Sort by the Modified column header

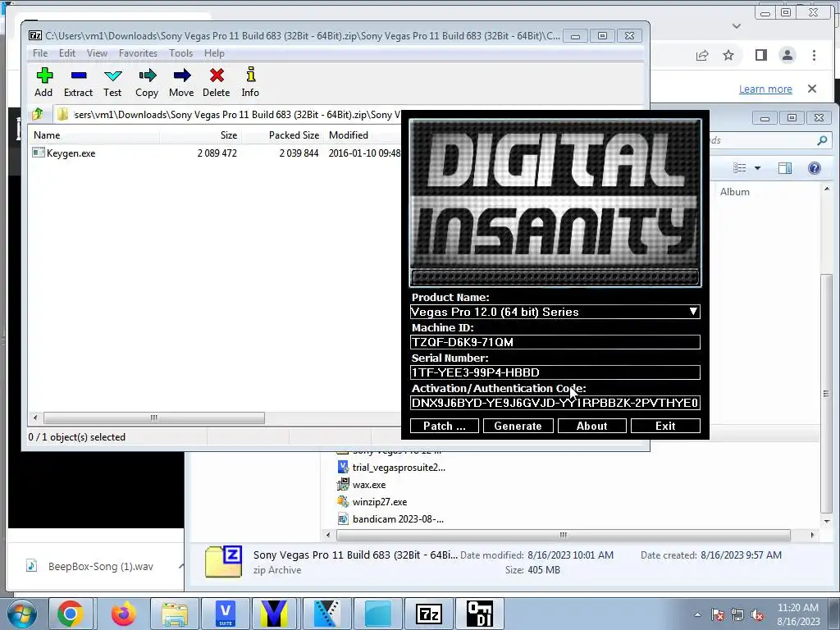(363, 135)
